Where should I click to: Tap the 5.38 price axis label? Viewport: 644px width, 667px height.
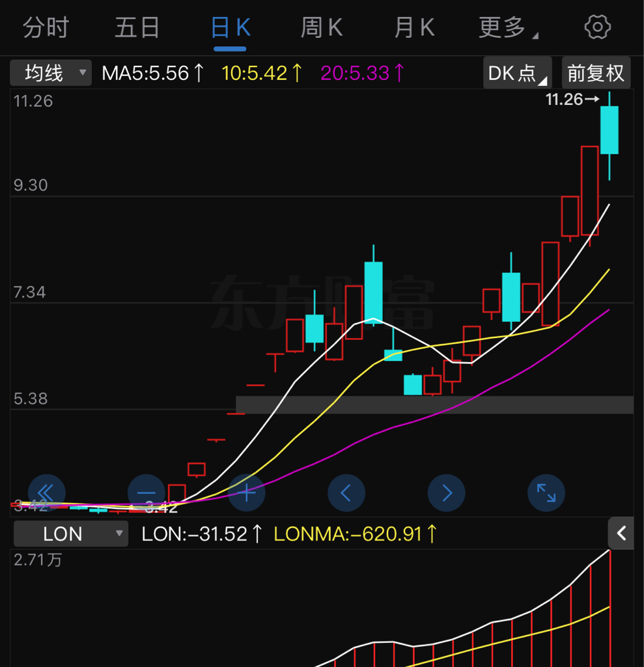coord(31,399)
